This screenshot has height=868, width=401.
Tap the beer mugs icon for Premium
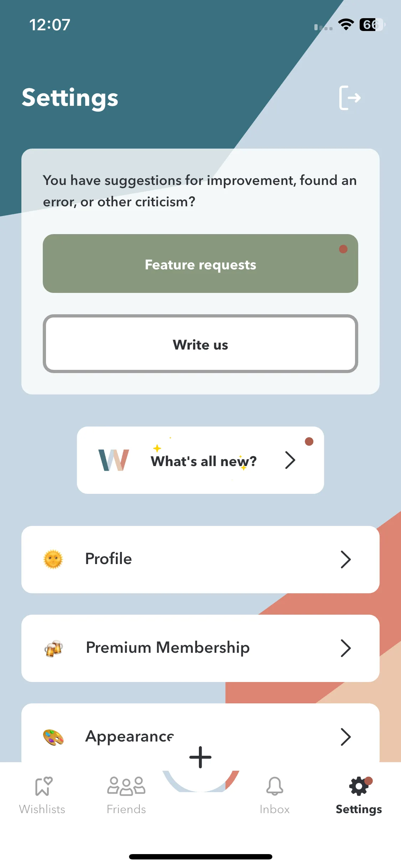coord(53,648)
